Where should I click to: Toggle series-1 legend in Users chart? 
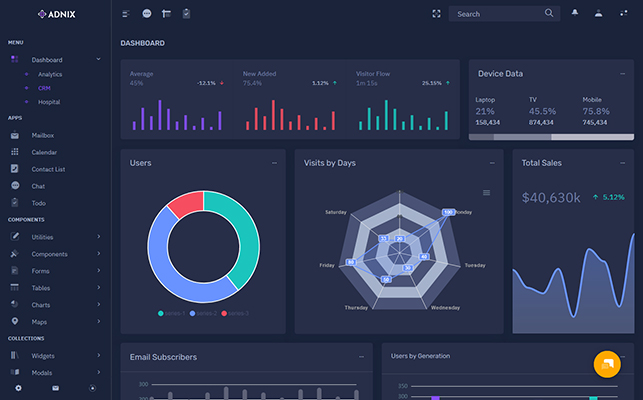click(171, 313)
